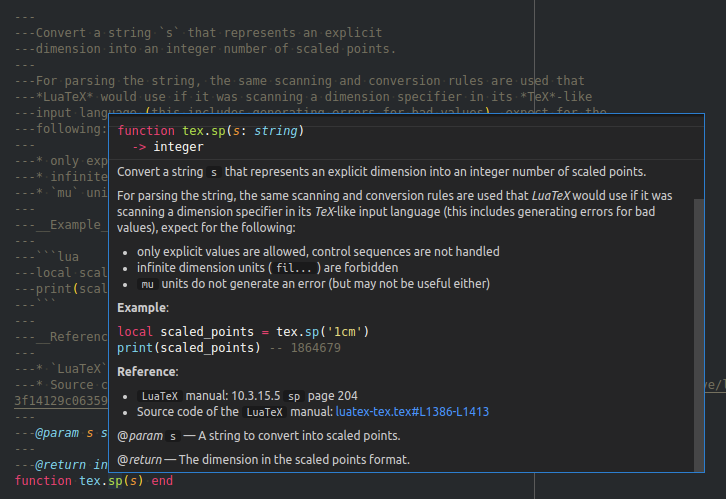The width and height of the screenshot is (726, 499).
Task: Click the comment value '1864679'
Action: (315, 348)
